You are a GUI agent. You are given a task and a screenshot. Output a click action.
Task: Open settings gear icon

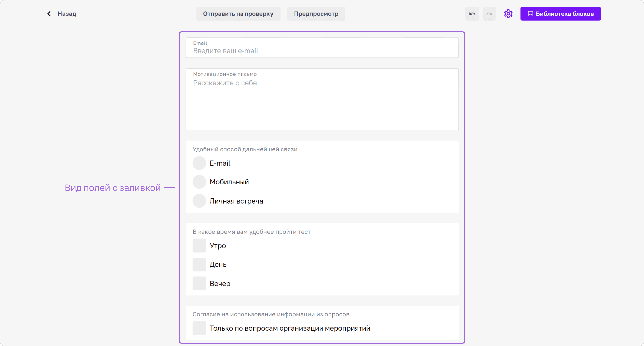click(x=508, y=14)
